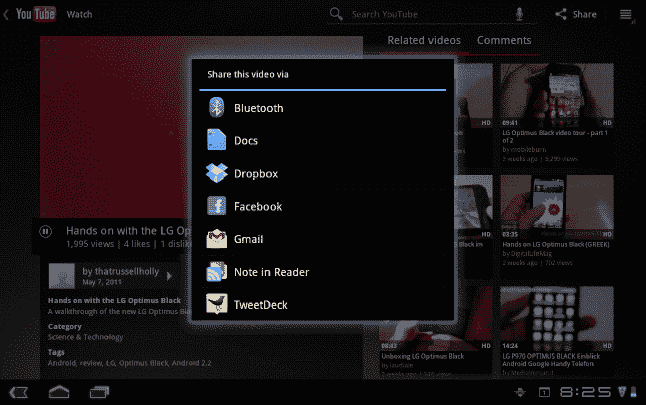Share video with TweetDeck

323,304
